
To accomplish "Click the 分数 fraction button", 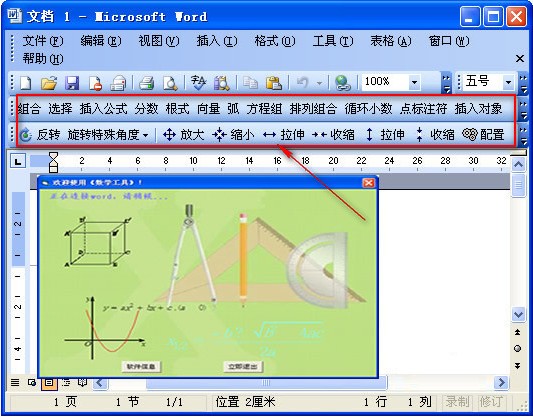I will 146,109.
